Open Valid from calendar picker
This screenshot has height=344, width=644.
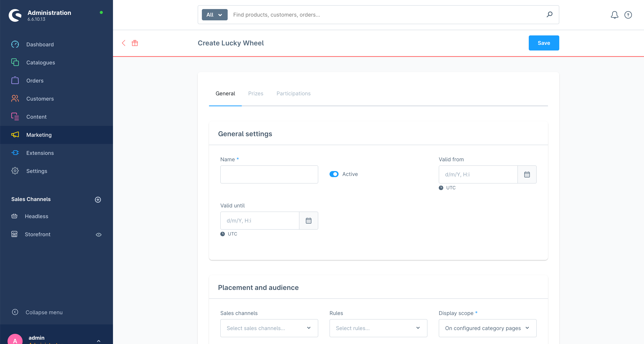coord(527,174)
